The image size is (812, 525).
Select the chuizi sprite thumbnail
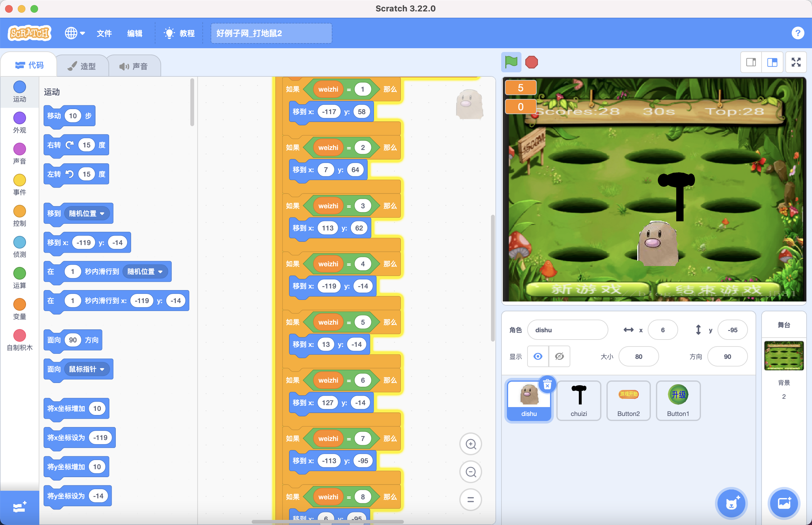click(x=579, y=401)
